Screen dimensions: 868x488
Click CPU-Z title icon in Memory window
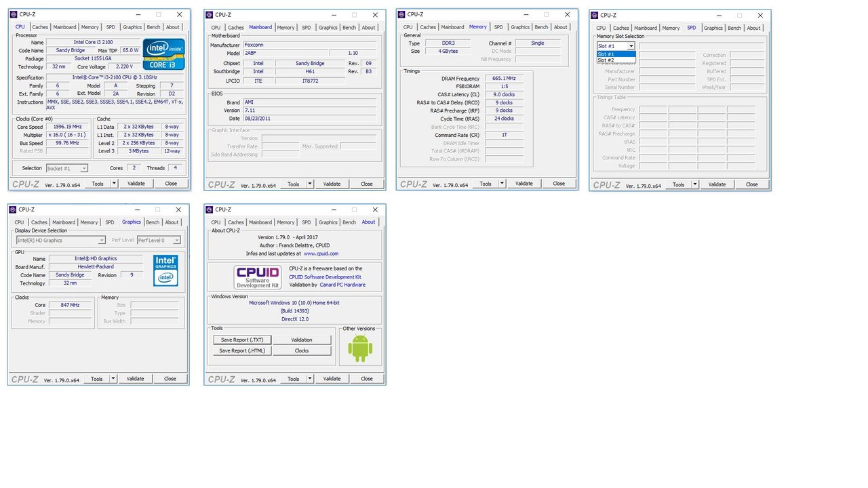[x=401, y=14]
